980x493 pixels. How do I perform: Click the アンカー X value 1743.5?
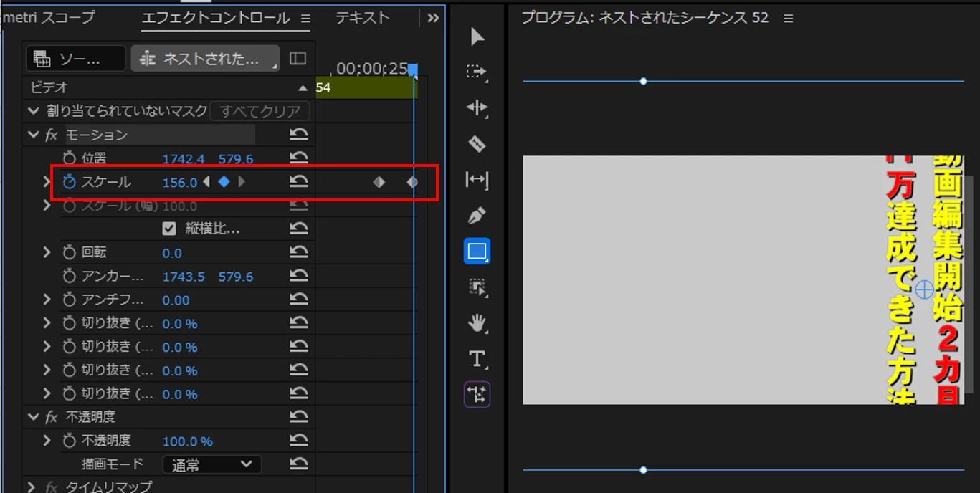[184, 277]
